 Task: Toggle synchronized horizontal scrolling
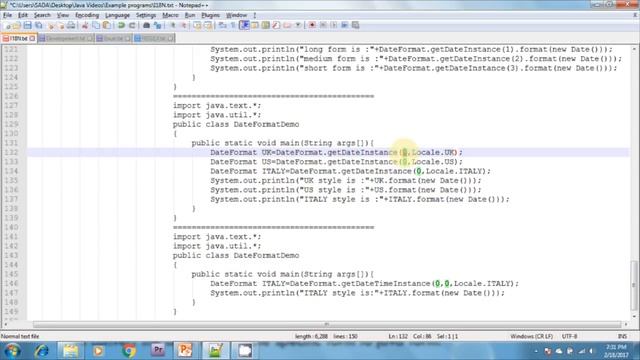(208, 25)
